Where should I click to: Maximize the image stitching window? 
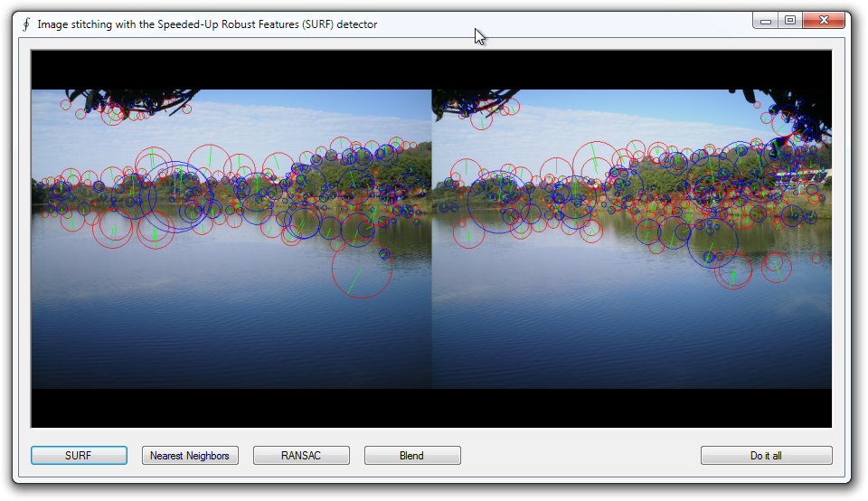(790, 20)
